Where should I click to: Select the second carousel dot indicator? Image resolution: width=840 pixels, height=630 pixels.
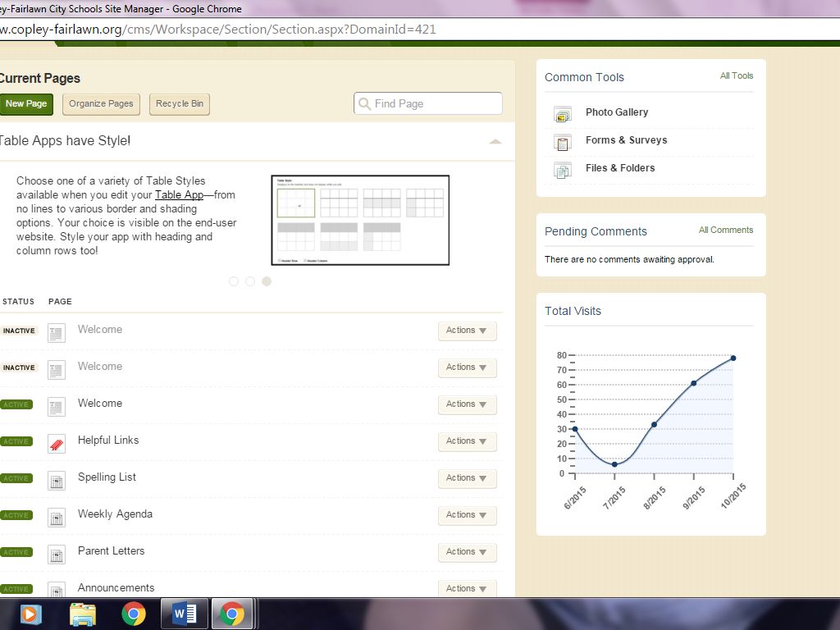pos(250,281)
